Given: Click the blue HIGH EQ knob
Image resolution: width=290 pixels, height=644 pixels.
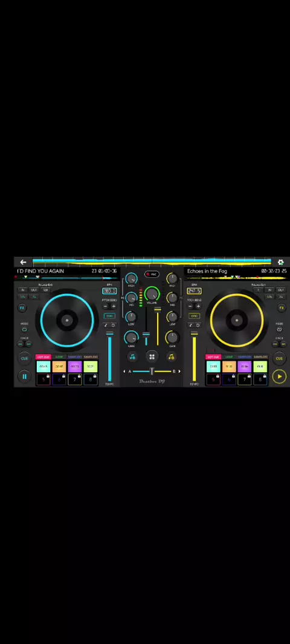Looking at the screenshot, I should click(131, 279).
